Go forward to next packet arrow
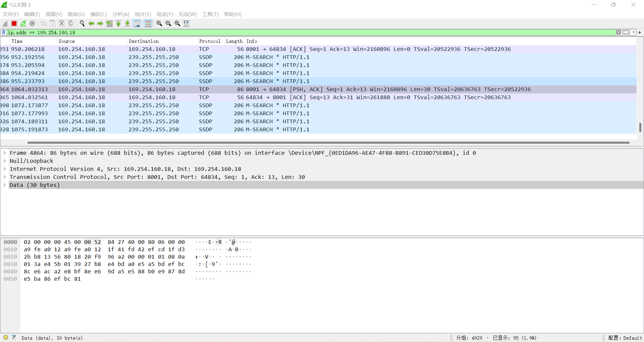Viewport: 644px width, 342px height. tap(100, 23)
